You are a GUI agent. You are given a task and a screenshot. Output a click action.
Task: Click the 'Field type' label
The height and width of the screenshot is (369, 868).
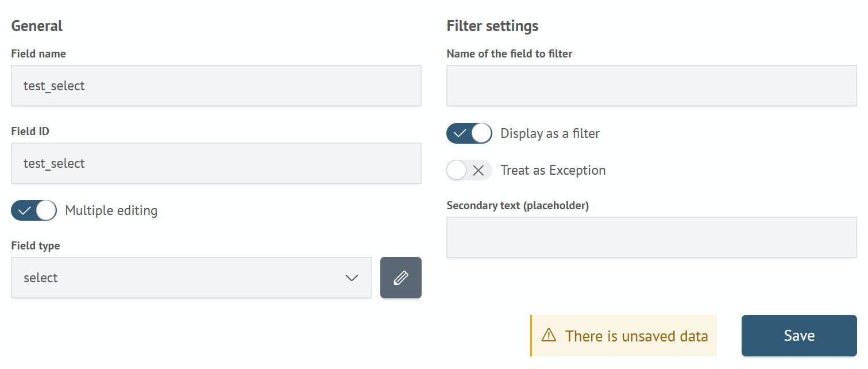[36, 245]
